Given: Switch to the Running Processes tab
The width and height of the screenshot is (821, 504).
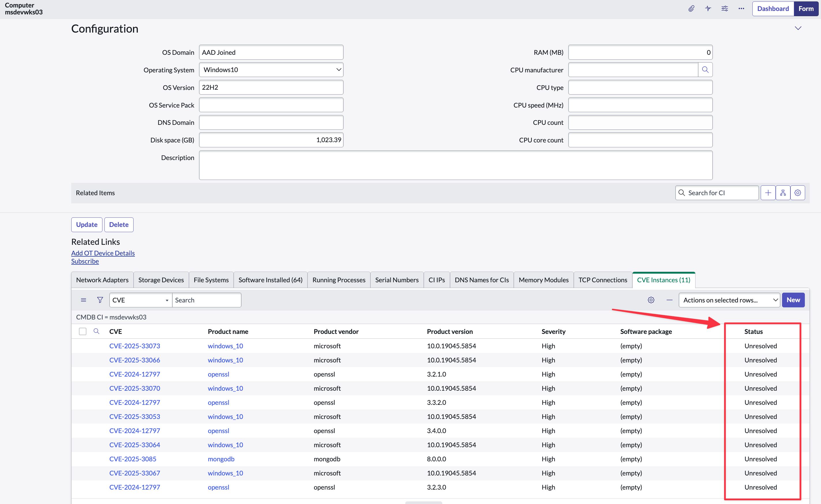Looking at the screenshot, I should coord(339,280).
